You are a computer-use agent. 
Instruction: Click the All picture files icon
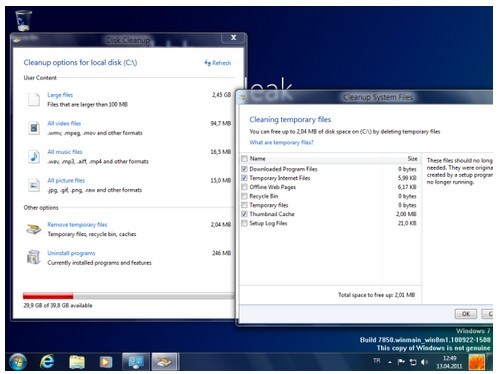coord(34,185)
